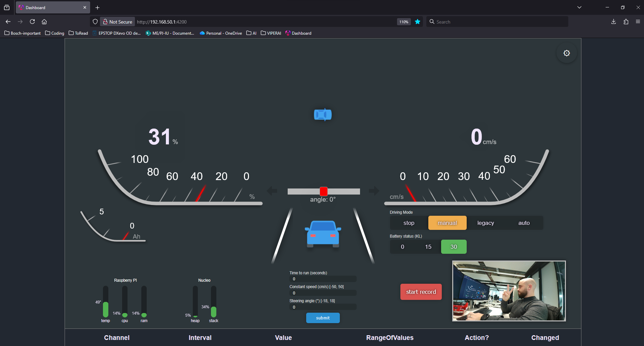Open the Firefox application menu
The height and width of the screenshot is (346, 644).
click(638, 22)
